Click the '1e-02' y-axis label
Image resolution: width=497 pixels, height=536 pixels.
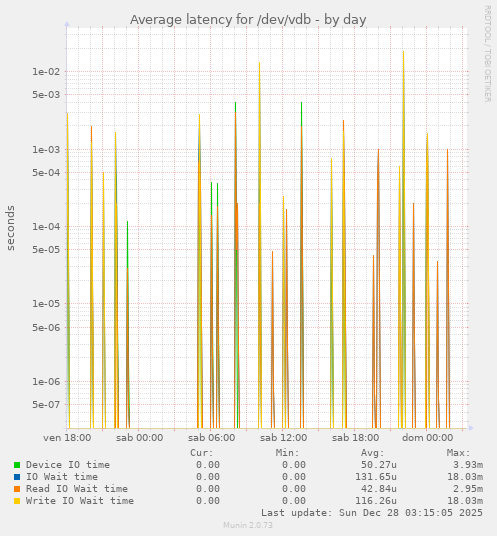(x=46, y=72)
